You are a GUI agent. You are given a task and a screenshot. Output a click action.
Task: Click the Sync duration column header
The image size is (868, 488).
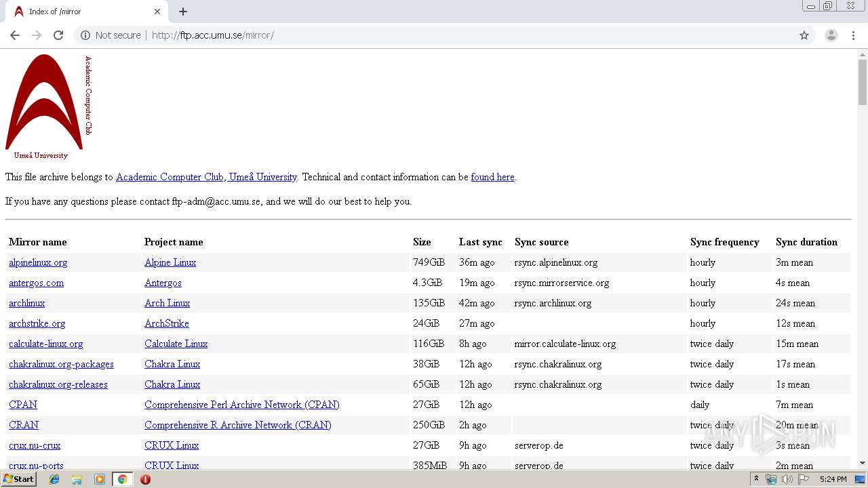[806, 242]
